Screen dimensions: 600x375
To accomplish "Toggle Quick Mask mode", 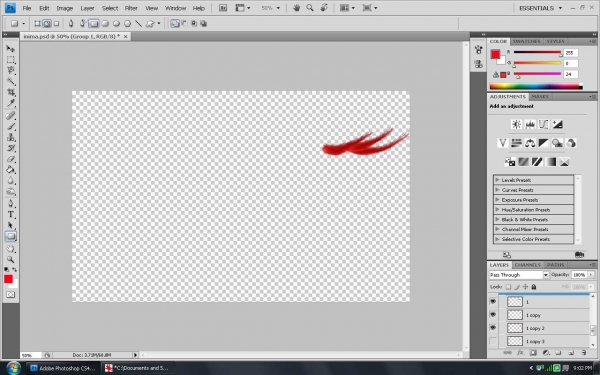I will coord(10,295).
